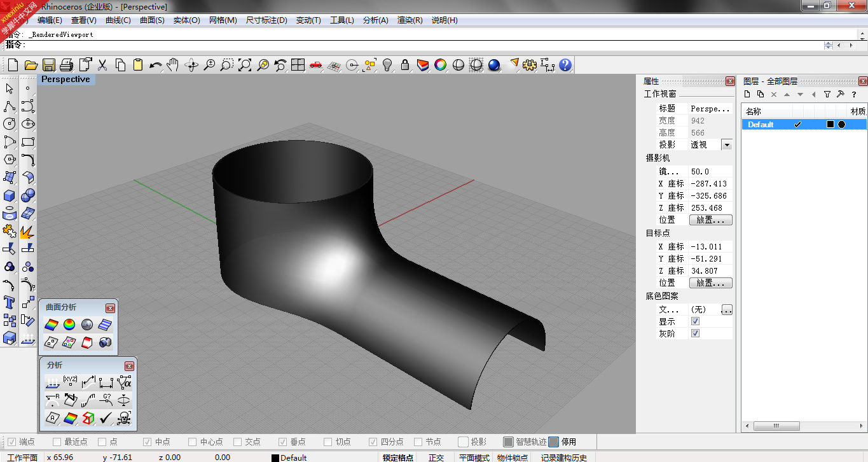868x462 pixels.
Task: Cut selection with the scissors icon
Action: [102, 65]
